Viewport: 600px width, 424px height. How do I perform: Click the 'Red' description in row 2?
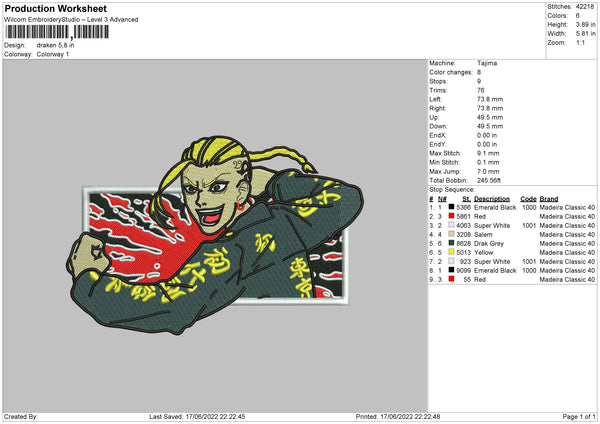pyautogui.click(x=480, y=217)
